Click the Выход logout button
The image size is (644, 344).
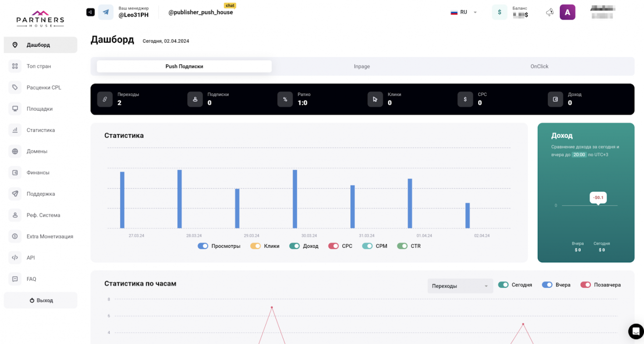click(x=40, y=300)
